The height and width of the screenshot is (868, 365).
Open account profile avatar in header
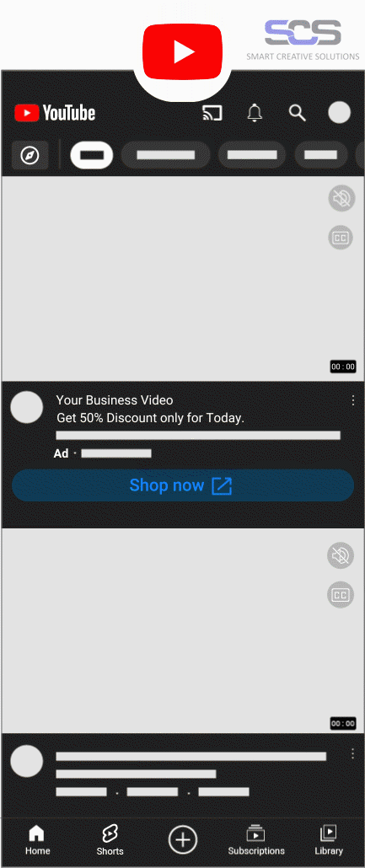point(340,112)
